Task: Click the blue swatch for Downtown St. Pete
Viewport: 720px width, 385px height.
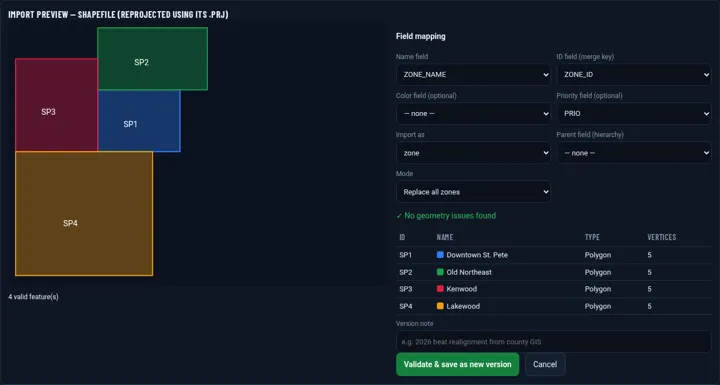Action: [440, 255]
